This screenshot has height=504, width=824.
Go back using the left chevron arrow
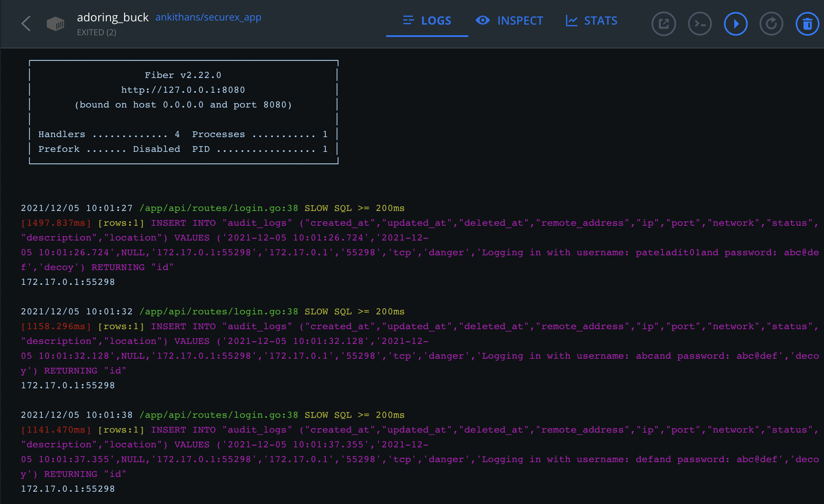(26, 23)
